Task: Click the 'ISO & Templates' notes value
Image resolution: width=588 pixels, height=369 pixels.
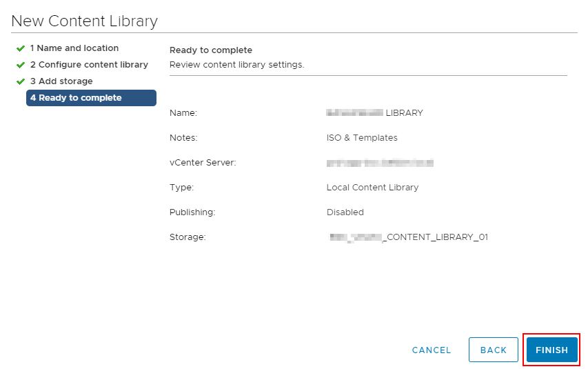Action: pyautogui.click(x=362, y=138)
